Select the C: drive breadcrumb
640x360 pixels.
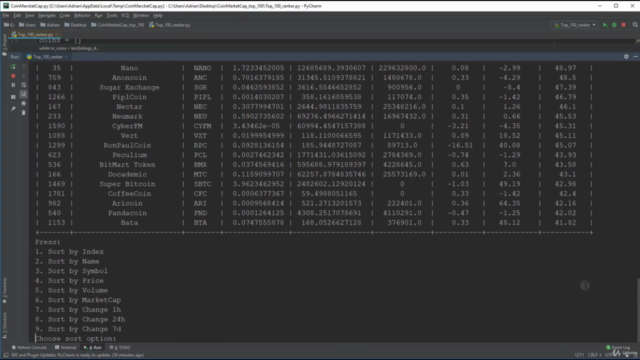[9, 25]
